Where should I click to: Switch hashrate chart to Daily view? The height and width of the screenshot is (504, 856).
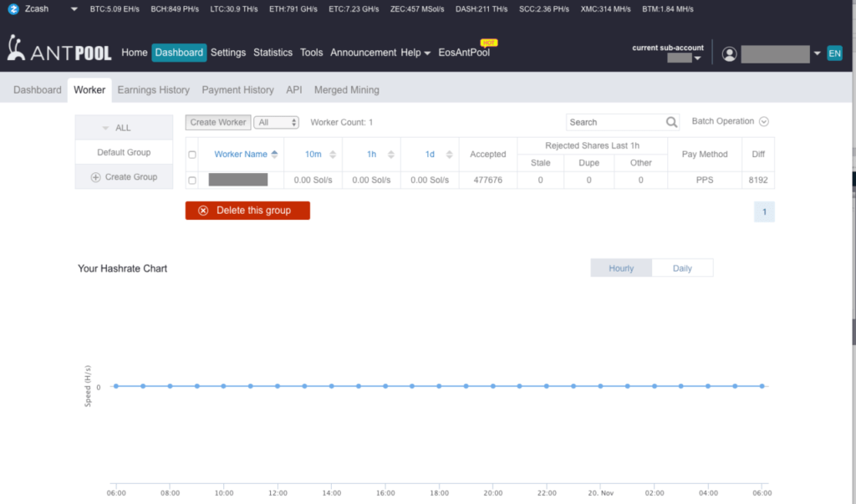point(681,268)
